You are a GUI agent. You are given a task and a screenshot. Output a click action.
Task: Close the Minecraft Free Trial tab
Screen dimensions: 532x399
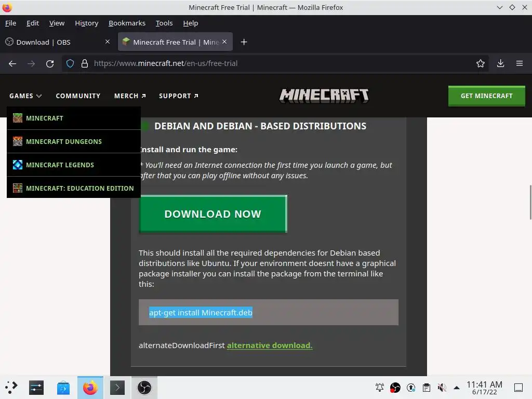[x=224, y=42]
